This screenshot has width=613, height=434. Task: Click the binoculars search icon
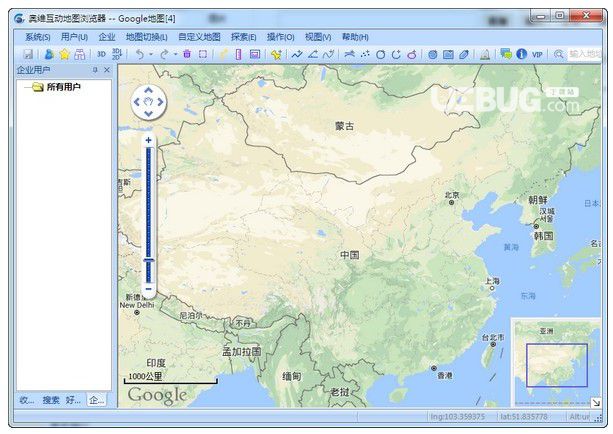point(80,54)
